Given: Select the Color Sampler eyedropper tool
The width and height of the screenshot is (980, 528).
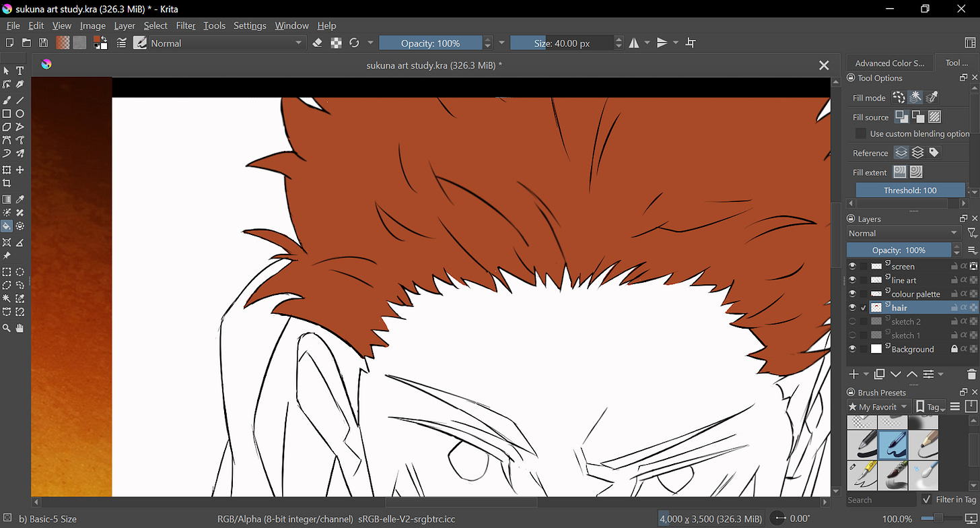Looking at the screenshot, I should (20, 199).
